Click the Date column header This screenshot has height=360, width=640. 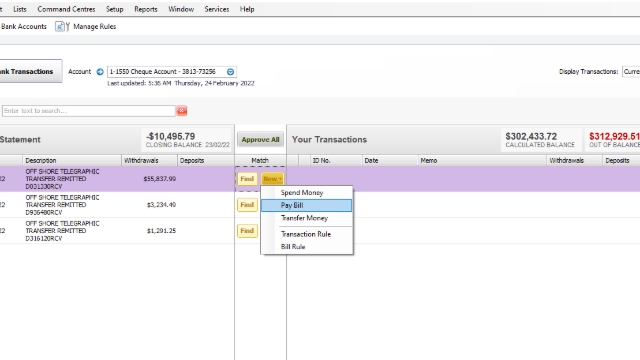(x=390, y=160)
